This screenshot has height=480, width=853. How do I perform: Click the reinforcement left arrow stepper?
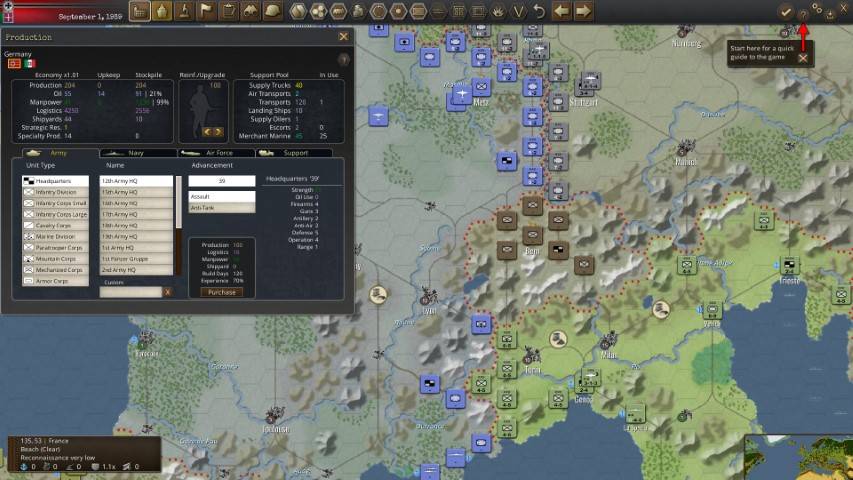click(207, 132)
